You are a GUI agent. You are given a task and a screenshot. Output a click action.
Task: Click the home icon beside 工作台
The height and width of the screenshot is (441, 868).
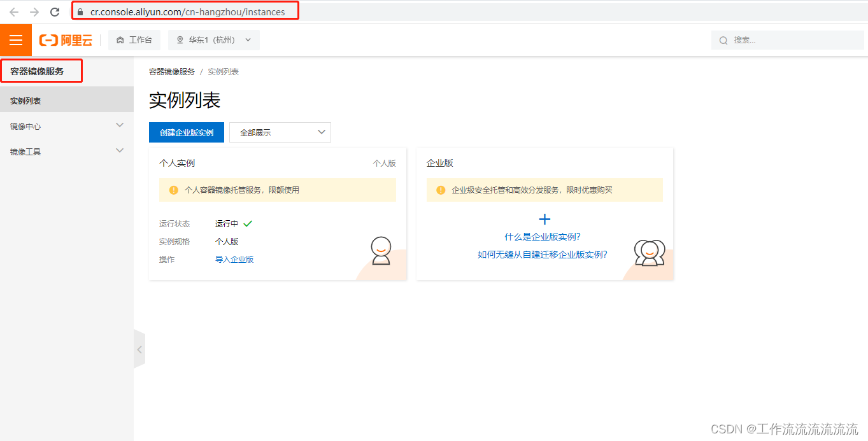(120, 40)
